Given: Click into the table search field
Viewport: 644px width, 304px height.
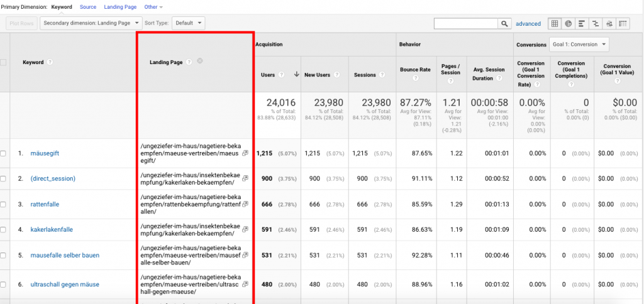Looking at the screenshot, I should coord(466,24).
